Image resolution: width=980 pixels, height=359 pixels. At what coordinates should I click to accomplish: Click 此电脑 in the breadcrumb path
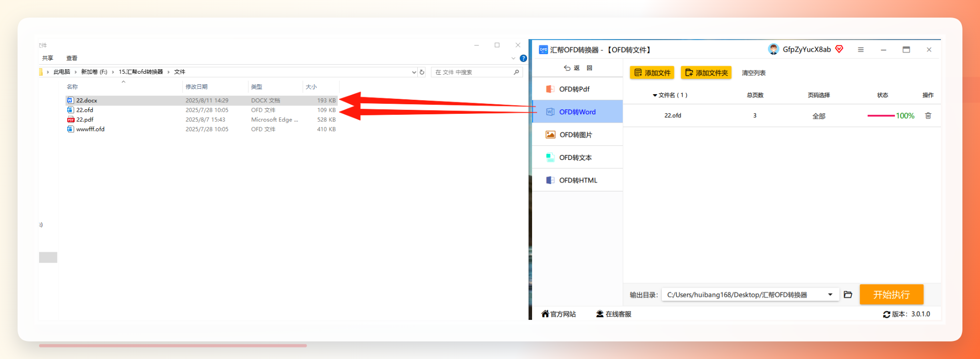click(62, 72)
